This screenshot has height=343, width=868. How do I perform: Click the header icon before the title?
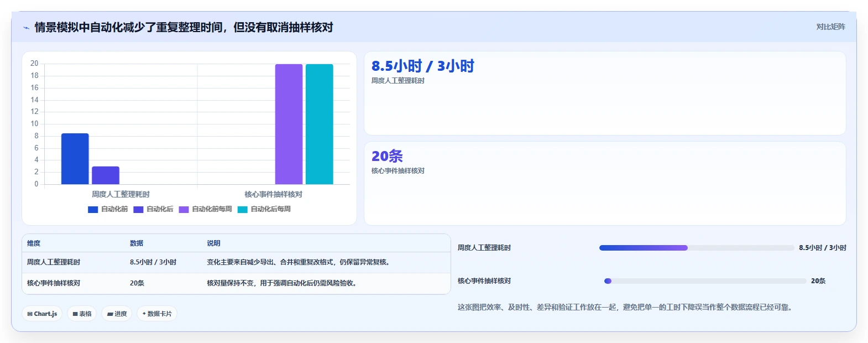click(x=26, y=28)
